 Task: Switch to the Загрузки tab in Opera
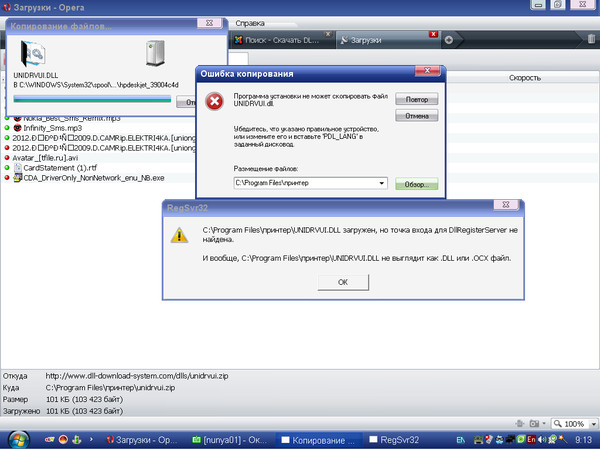386,40
